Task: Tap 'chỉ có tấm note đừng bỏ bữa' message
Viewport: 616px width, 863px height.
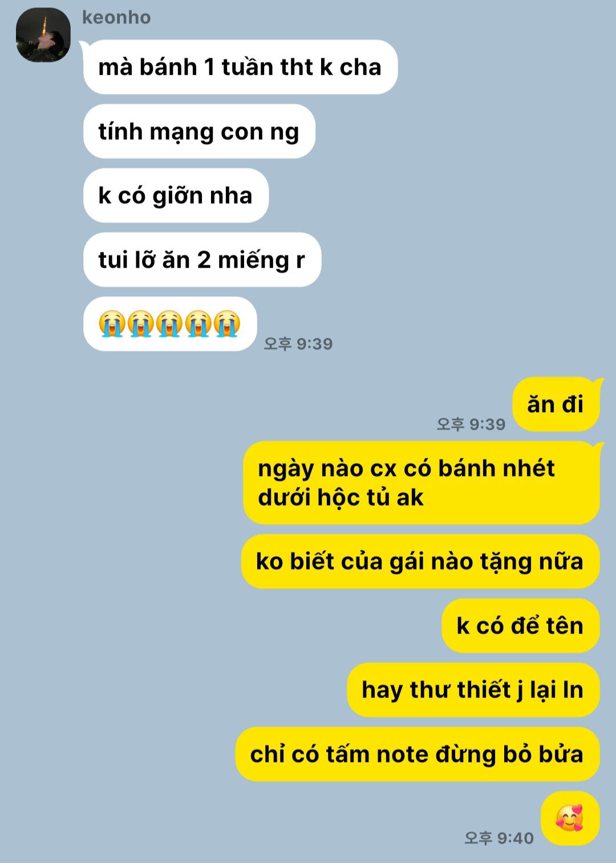Action: (418, 754)
